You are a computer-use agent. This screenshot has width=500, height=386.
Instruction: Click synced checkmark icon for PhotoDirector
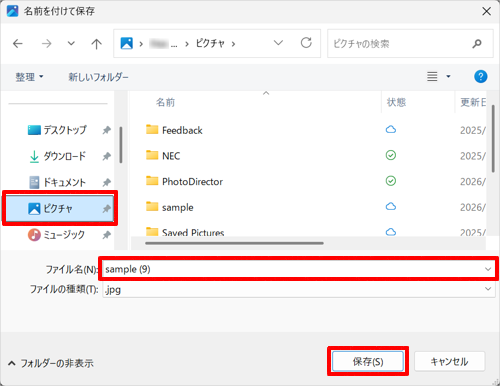(x=391, y=181)
